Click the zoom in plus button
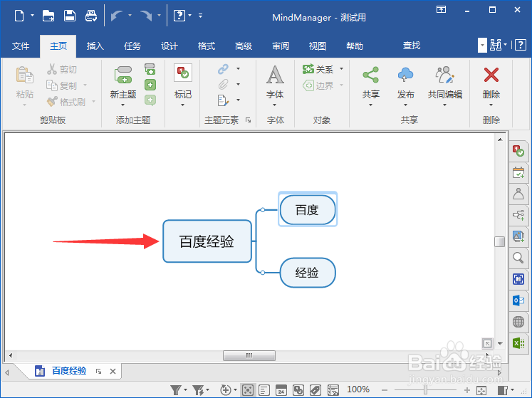The height and width of the screenshot is (398, 532). [467, 390]
